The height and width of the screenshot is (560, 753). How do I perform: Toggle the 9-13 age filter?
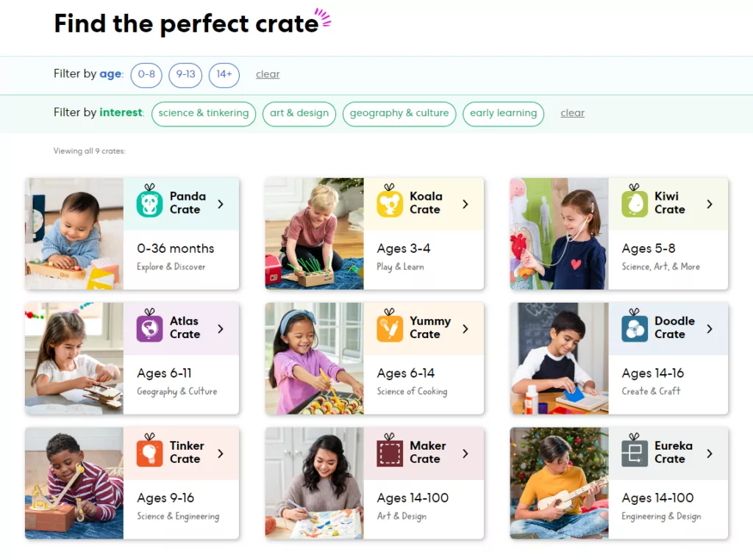tap(185, 75)
